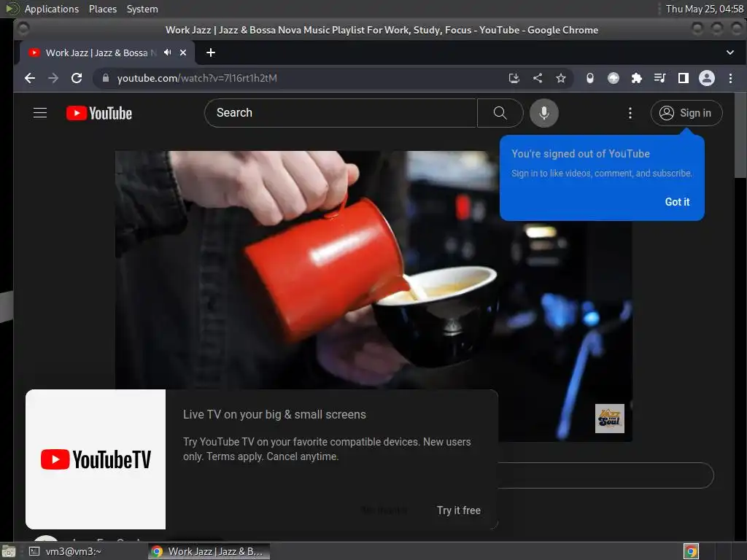Viewport: 747px width, 560px height.
Task: Open the Applications menu
Action: pos(52,9)
